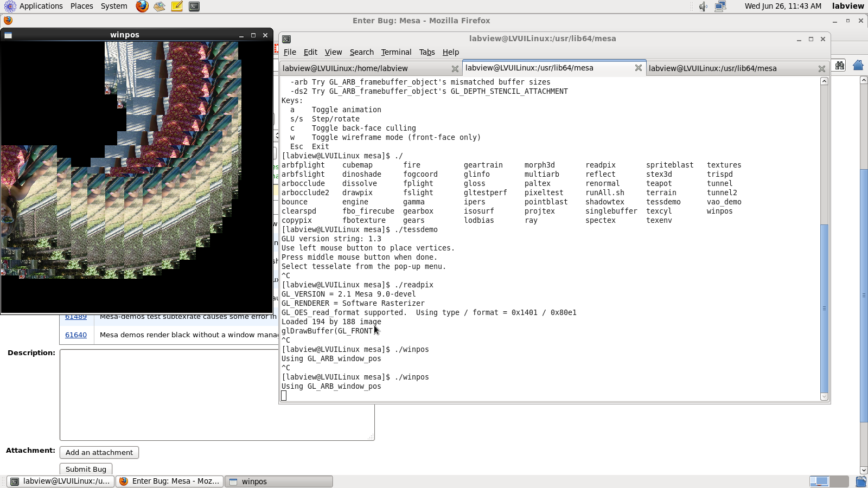Click the volume speaker icon
Viewport: 868px width, 488px height.
coord(703,7)
